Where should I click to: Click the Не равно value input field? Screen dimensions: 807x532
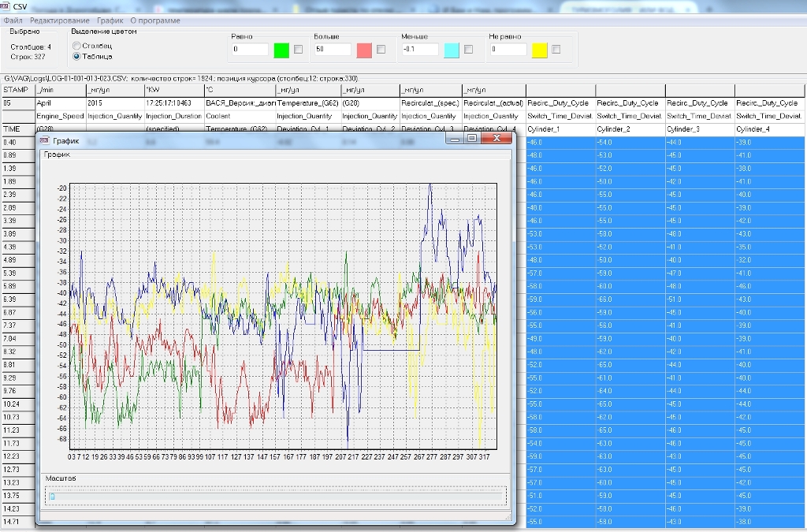(x=508, y=50)
